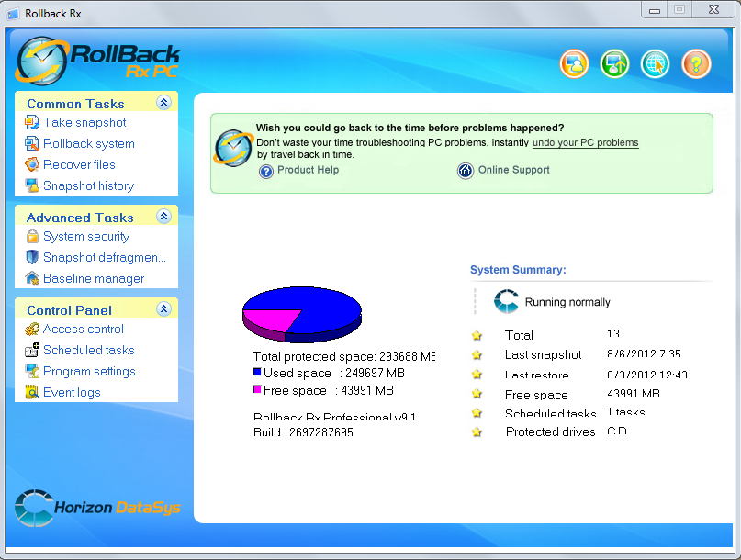Click the Snapshot history icon
741x560 pixels.
point(32,185)
